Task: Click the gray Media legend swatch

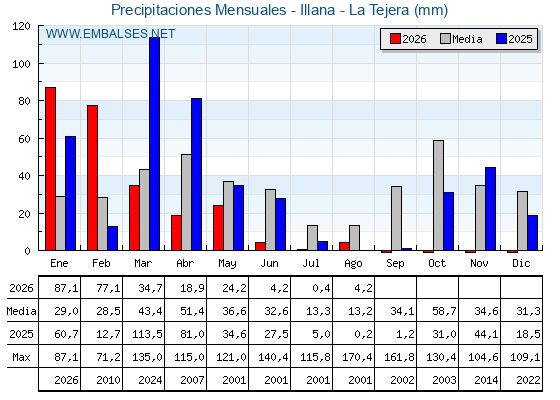Action: (x=445, y=39)
